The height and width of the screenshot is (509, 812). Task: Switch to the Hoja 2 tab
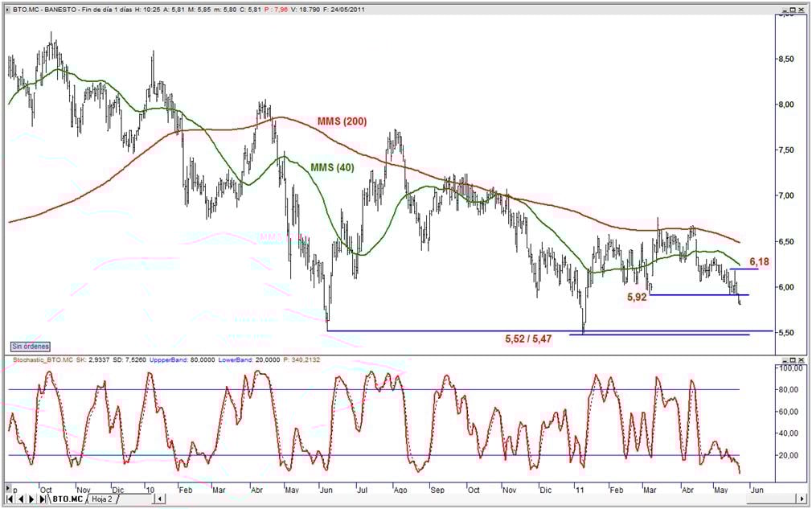click(105, 499)
